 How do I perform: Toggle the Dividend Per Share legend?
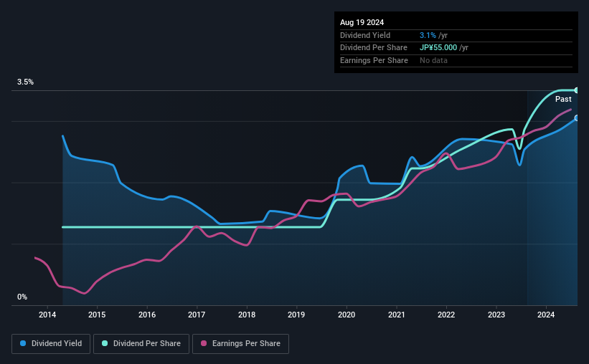tap(141, 344)
